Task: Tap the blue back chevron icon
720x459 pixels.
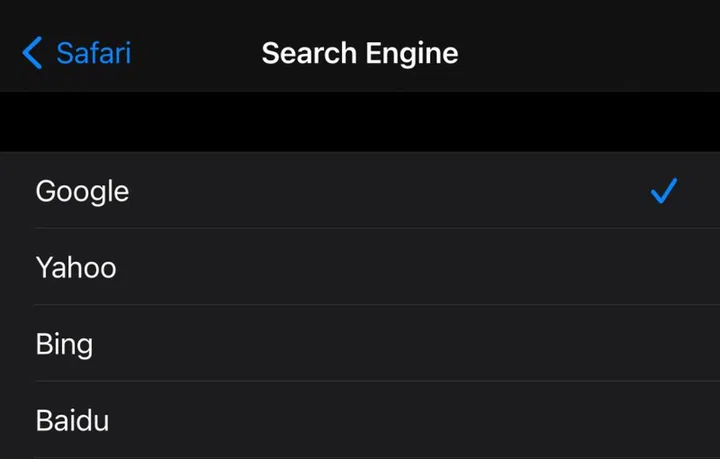Action: click(x=32, y=53)
